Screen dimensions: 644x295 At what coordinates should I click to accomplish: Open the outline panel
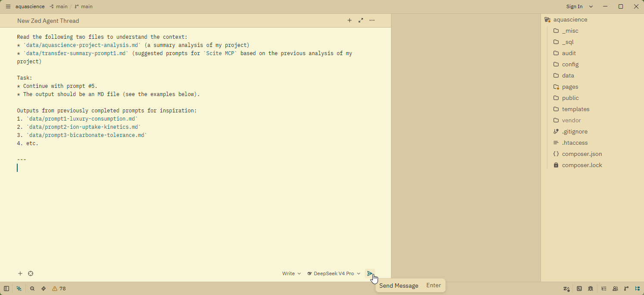(604, 289)
